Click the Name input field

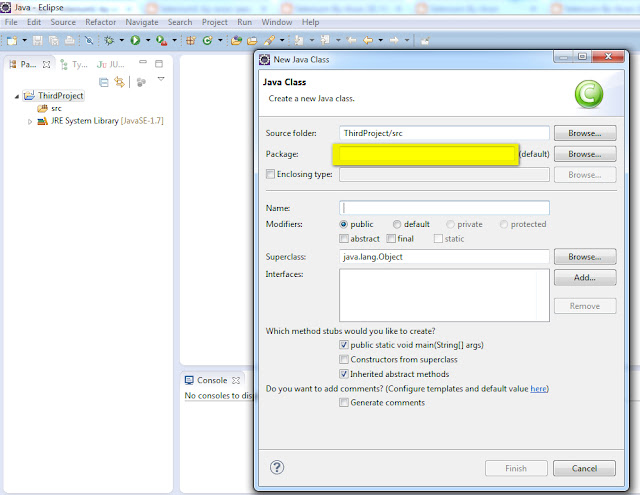coord(444,208)
